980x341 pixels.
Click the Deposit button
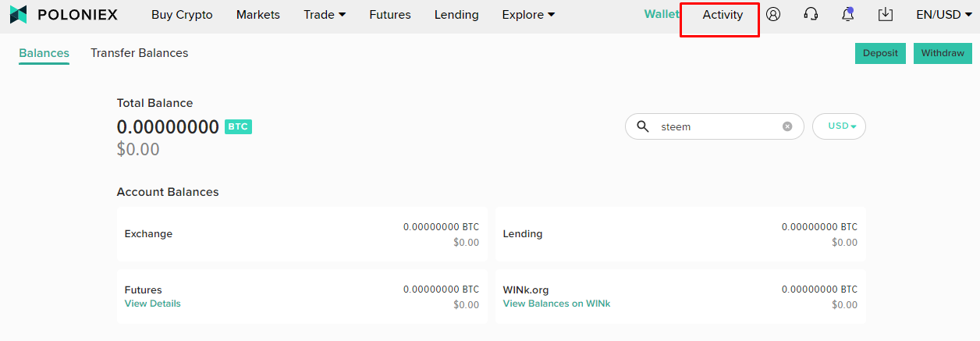880,53
